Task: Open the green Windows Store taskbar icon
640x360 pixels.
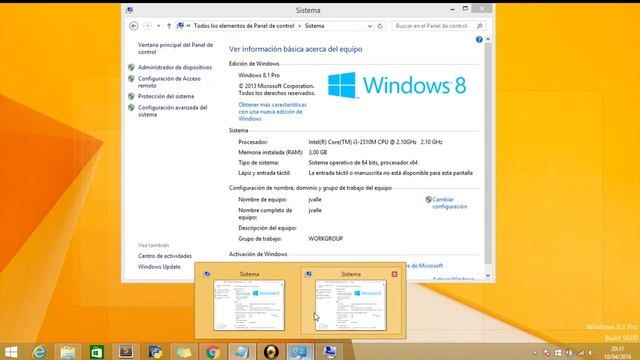Action: coord(97,352)
